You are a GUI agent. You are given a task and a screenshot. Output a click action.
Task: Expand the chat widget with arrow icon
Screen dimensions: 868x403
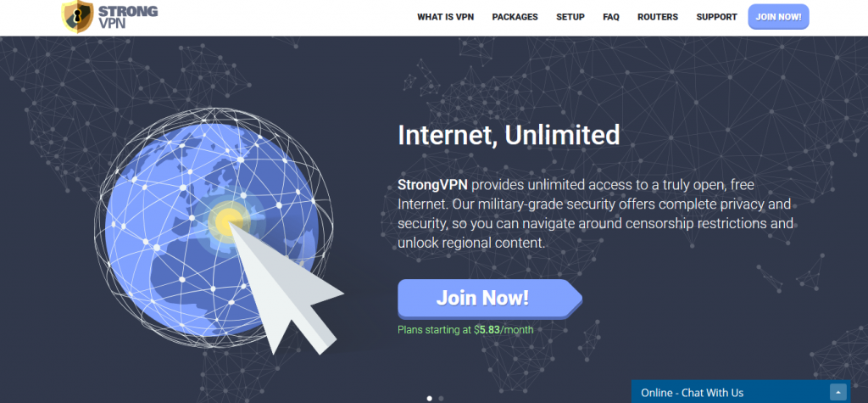[838, 393]
